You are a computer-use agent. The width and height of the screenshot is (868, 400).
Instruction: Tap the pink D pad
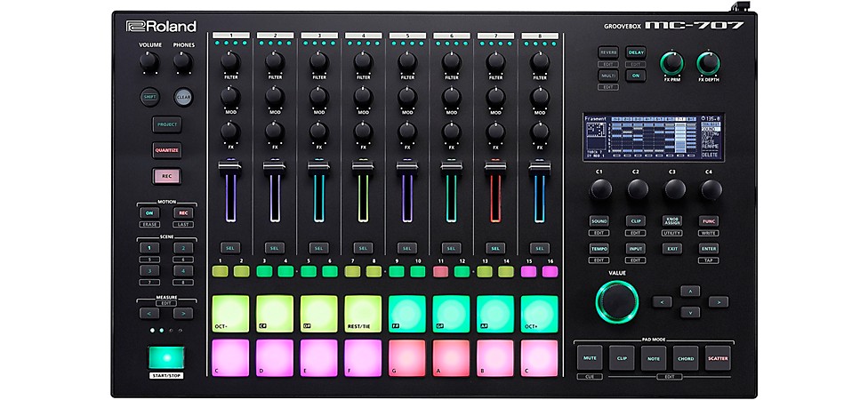click(x=275, y=358)
